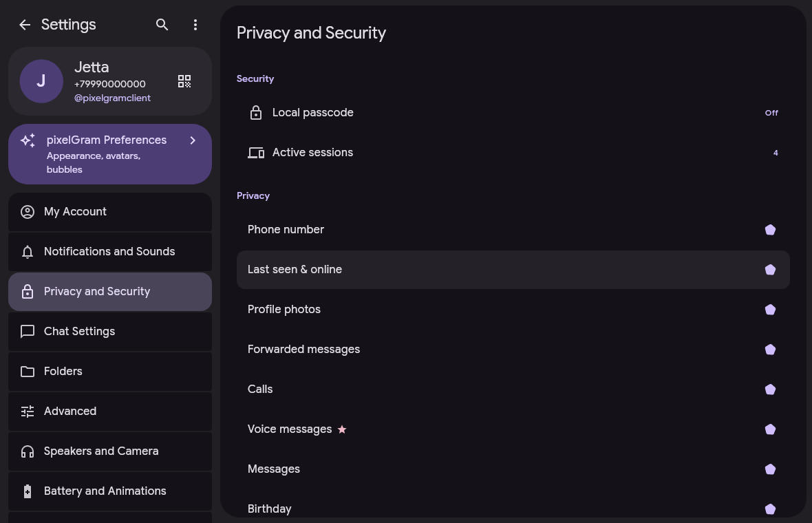Click the Active sessions count 4

776,153
